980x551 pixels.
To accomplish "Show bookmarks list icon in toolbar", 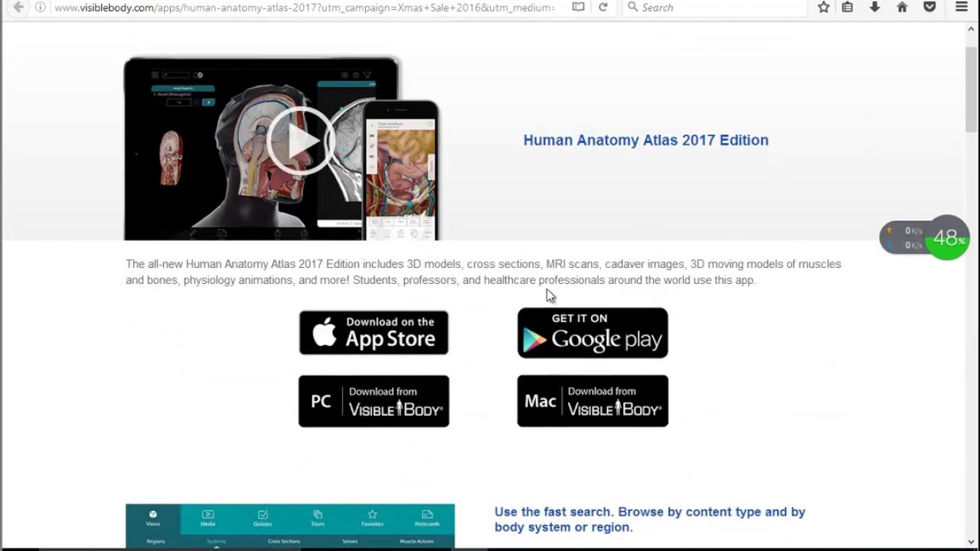I will pyautogui.click(x=848, y=7).
